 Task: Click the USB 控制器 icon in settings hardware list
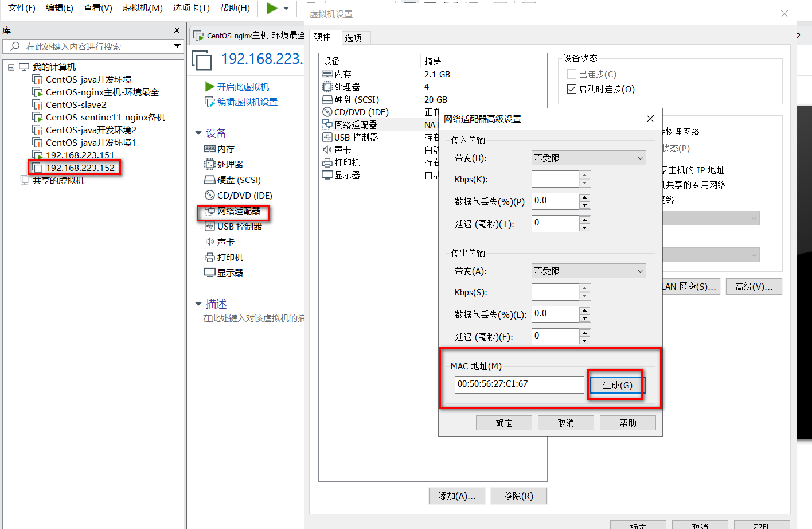[x=327, y=137]
